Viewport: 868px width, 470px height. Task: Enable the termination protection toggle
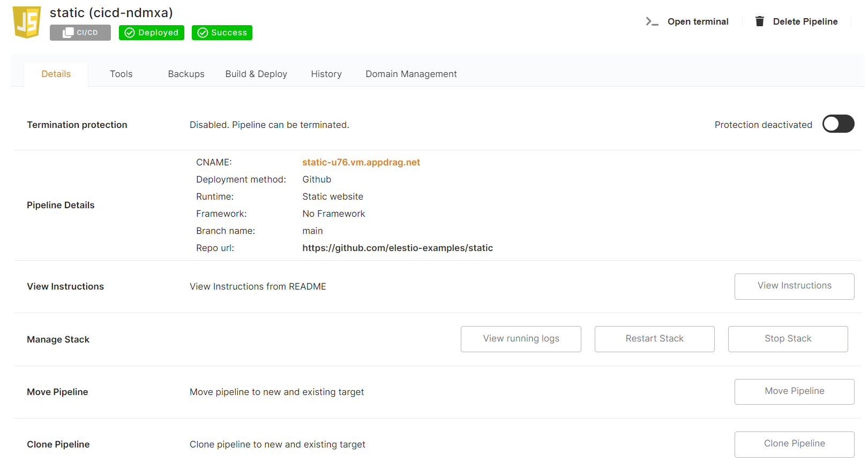pyautogui.click(x=838, y=124)
